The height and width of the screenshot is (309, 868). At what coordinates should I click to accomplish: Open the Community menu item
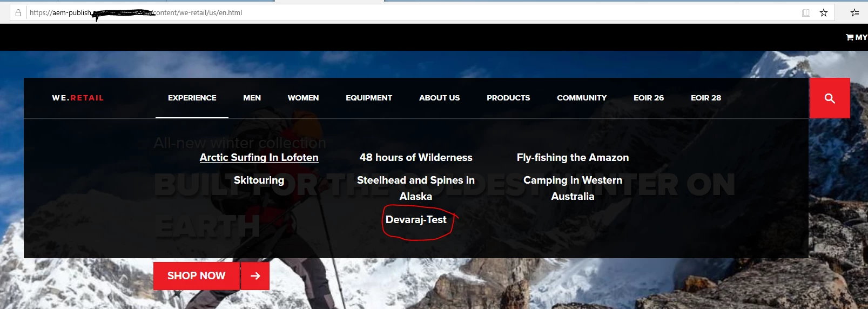(x=582, y=98)
